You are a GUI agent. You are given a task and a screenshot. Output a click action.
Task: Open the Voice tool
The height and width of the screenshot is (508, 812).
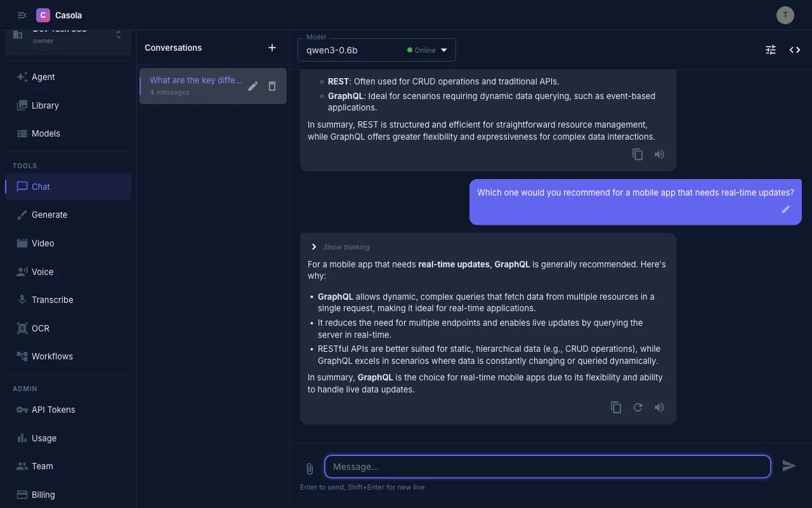(43, 271)
